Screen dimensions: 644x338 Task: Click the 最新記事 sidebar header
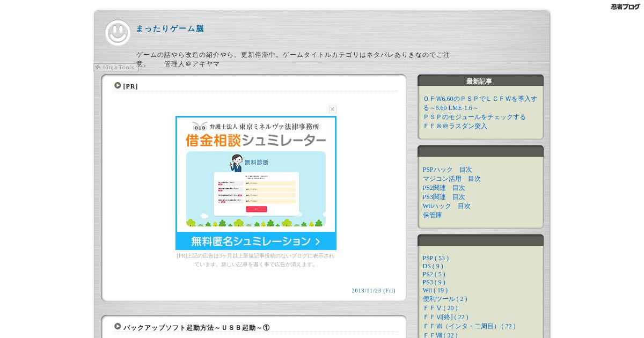pos(480,81)
